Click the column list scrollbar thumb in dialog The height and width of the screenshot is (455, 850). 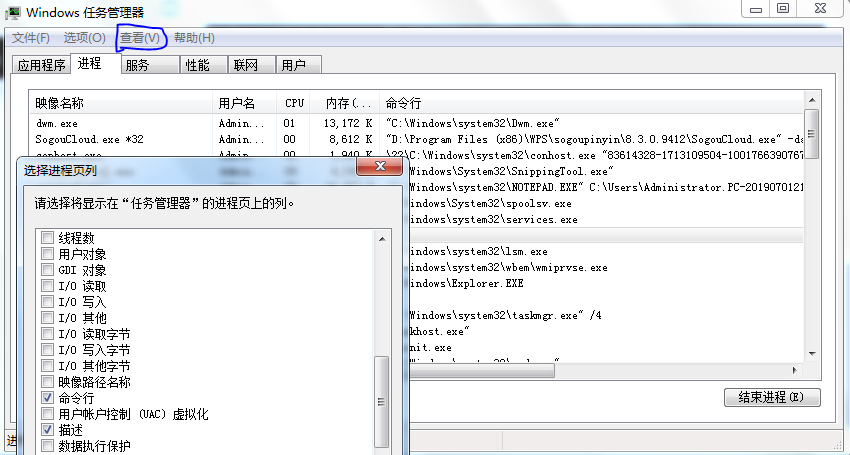pos(382,402)
